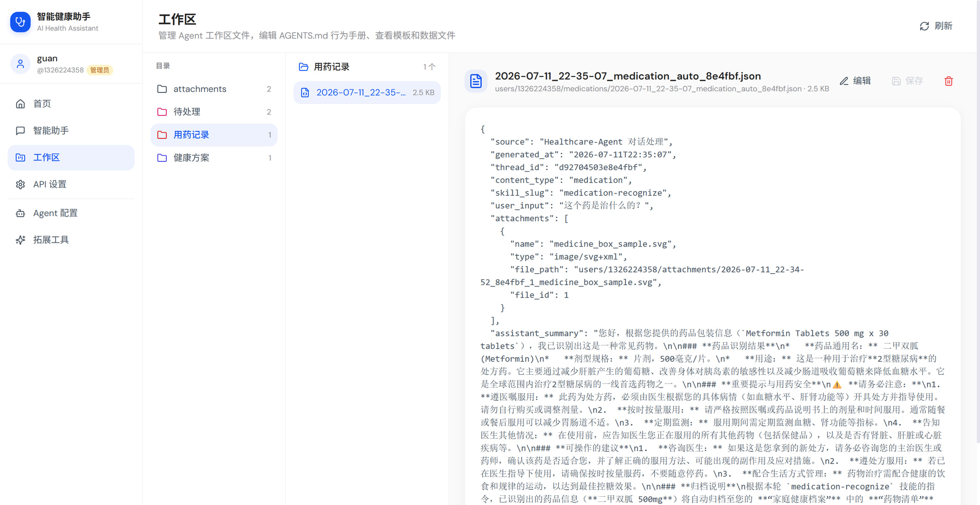
Task: Click the robot icon beside Agent 配置
Action: click(20, 213)
